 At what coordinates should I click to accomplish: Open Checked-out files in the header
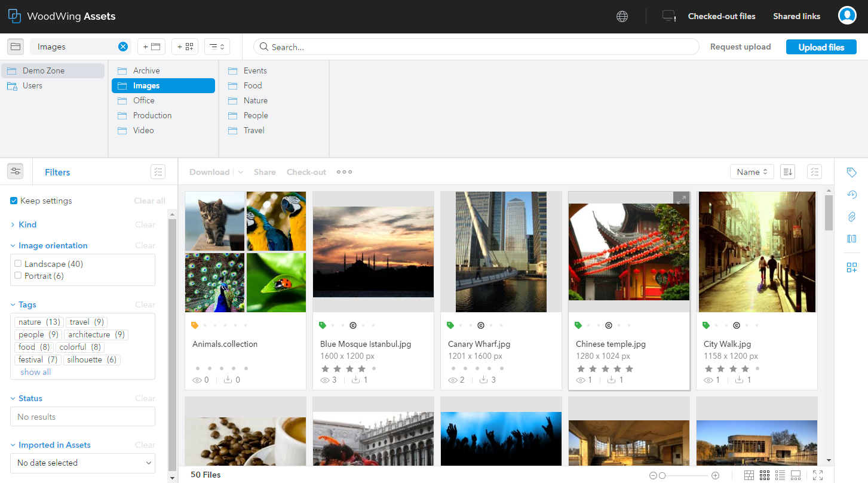tap(722, 17)
